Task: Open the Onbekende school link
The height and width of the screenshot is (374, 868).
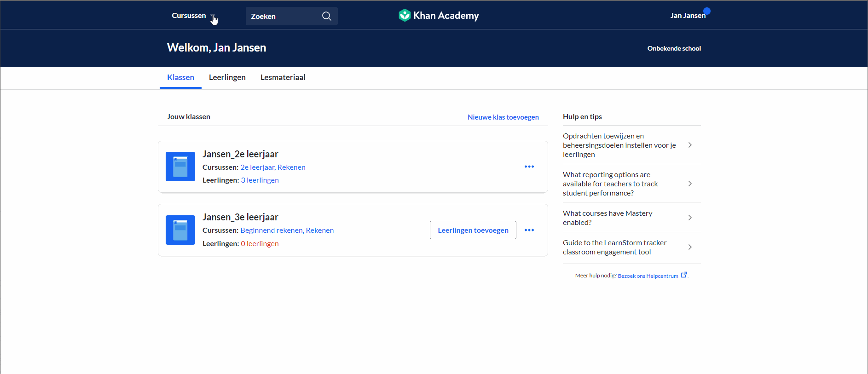Action: pyautogui.click(x=674, y=48)
